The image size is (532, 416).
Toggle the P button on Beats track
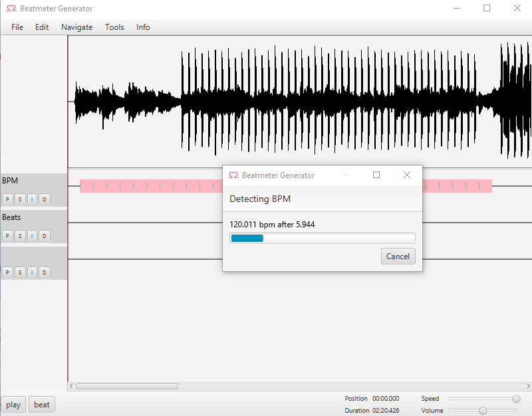8,236
